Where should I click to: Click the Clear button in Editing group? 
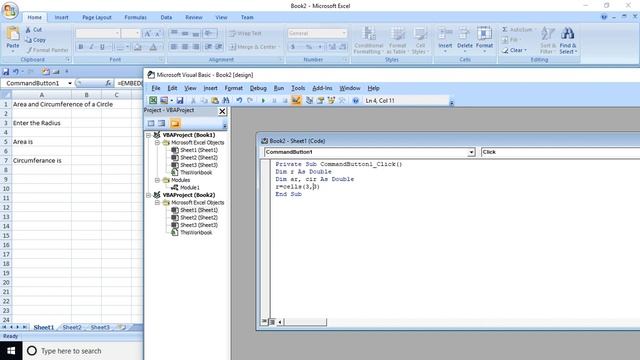(515, 50)
